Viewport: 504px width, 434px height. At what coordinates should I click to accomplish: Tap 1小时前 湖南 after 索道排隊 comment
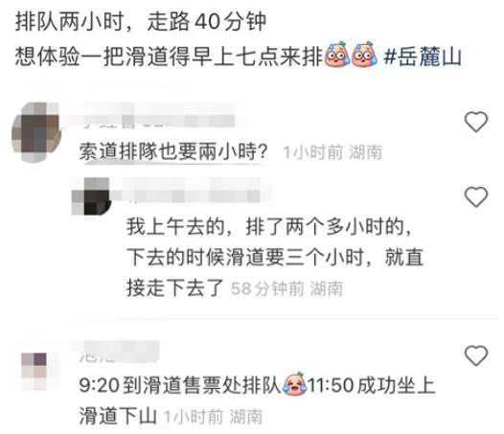pos(332,151)
